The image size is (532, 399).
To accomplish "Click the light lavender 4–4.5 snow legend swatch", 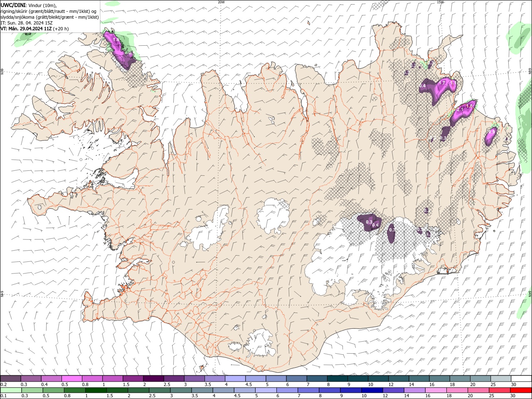I will tap(235, 378).
